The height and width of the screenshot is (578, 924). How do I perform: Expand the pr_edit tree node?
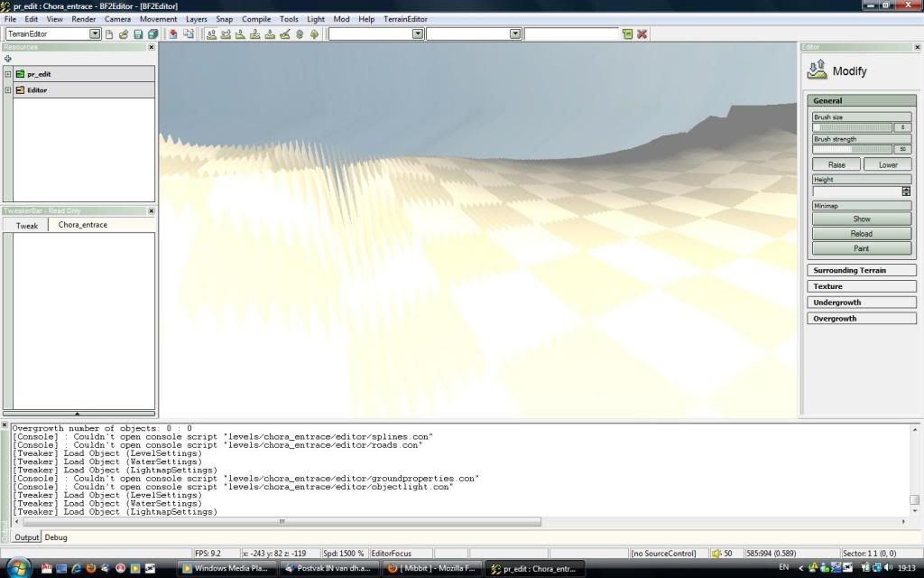pos(8,74)
